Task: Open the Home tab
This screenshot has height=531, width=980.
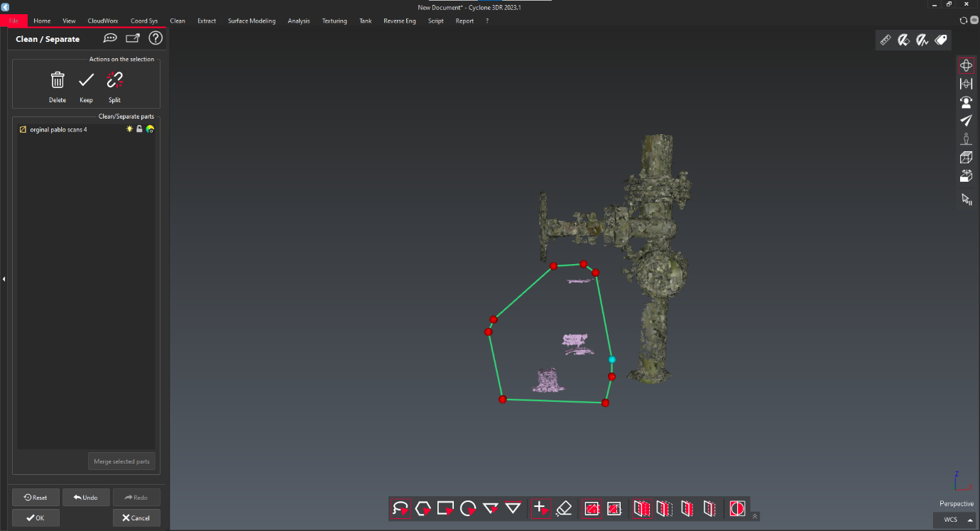Action: click(42, 21)
